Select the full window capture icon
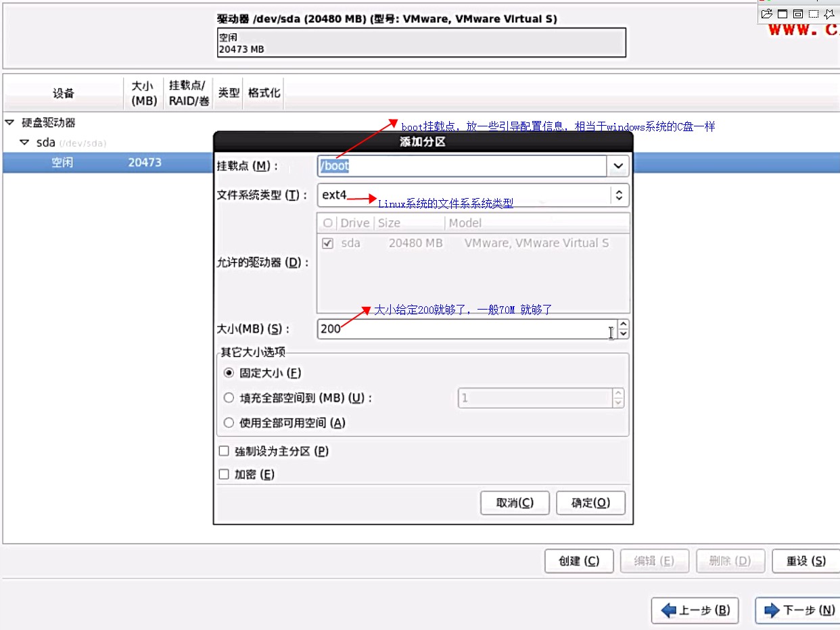Viewport: 840px width, 630px height. click(782, 14)
